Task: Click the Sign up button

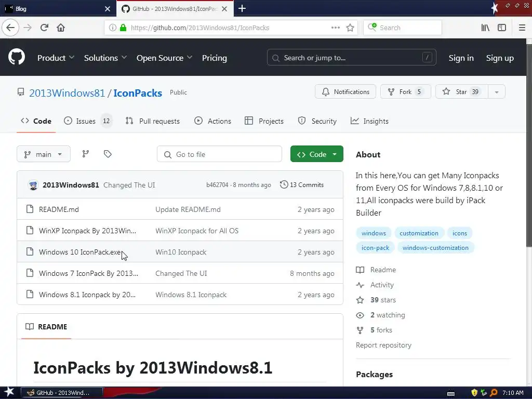Action: [x=500, y=58]
